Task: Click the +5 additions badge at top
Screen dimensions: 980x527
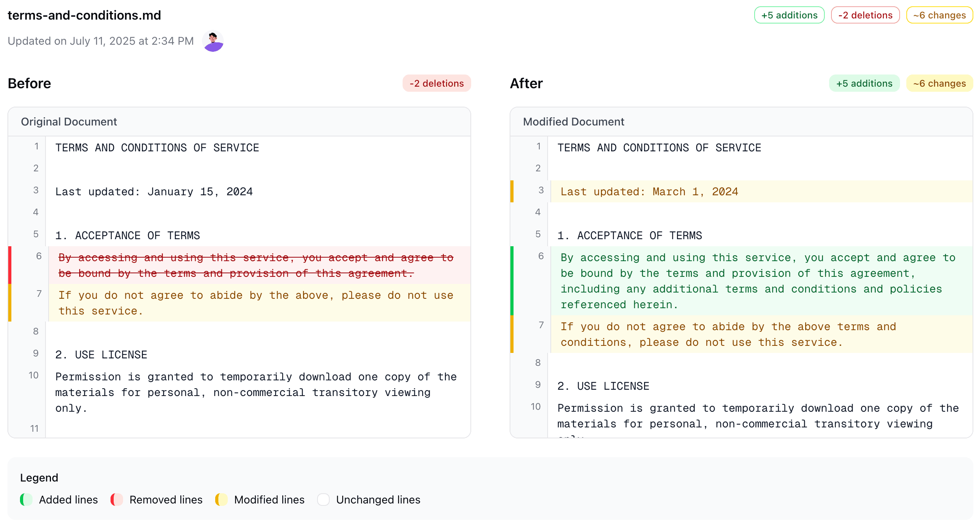Action: pyautogui.click(x=789, y=15)
